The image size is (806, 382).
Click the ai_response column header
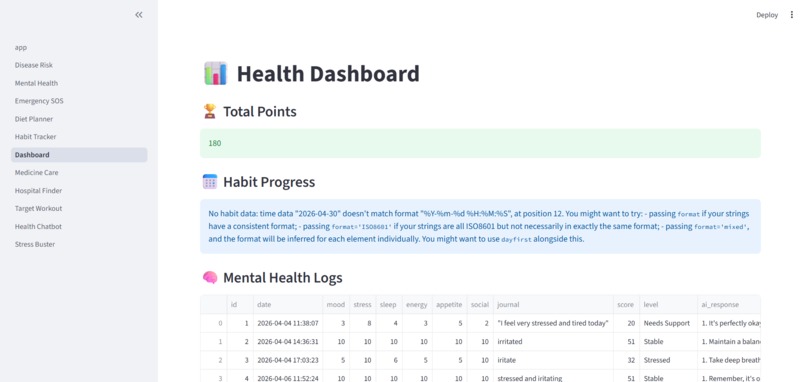tap(729, 304)
